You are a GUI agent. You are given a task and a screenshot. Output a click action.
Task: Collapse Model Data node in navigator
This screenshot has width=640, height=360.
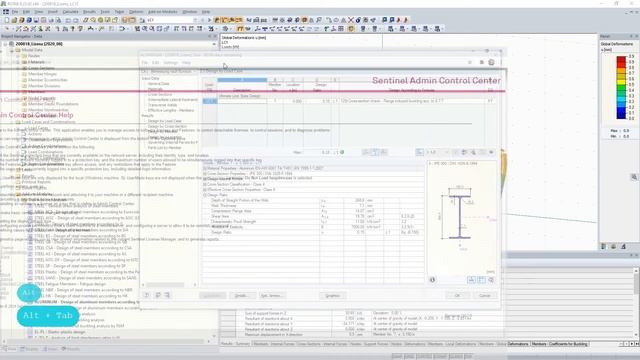point(12,50)
